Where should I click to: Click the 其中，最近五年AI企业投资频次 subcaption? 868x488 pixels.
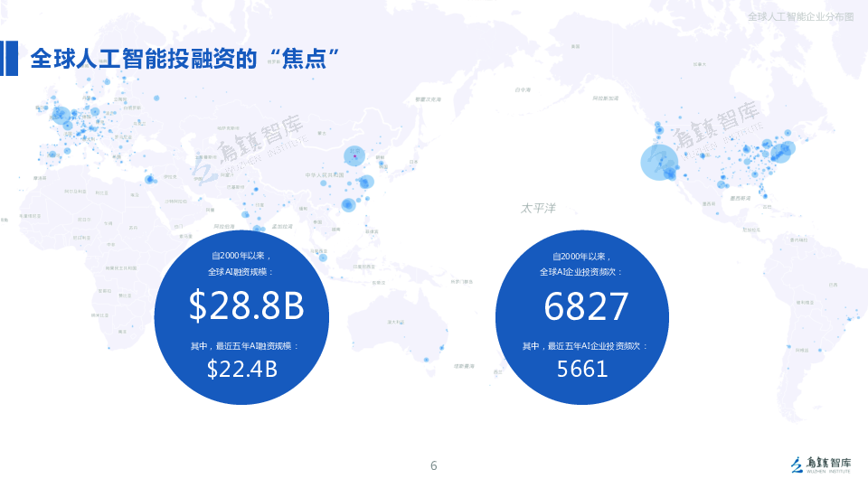(585, 346)
